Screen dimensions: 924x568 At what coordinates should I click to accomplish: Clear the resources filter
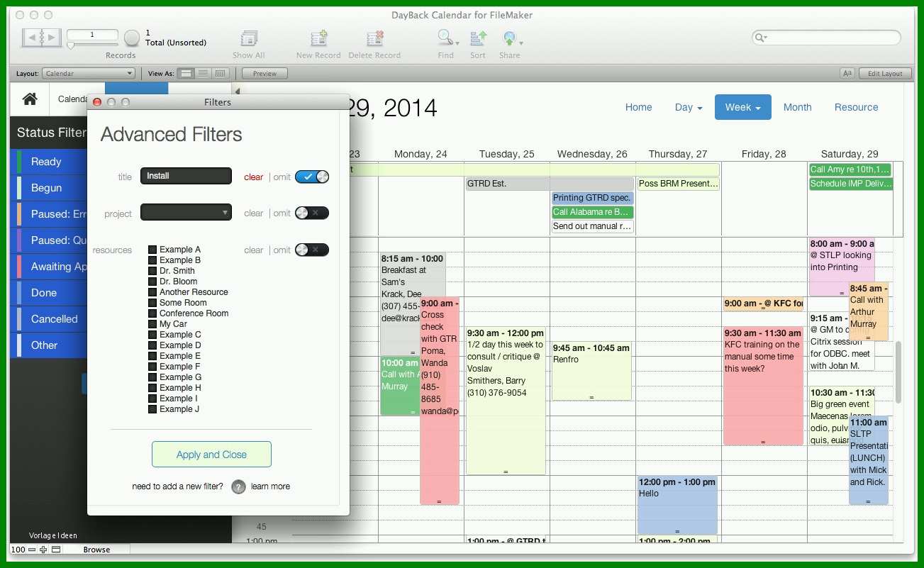click(253, 250)
